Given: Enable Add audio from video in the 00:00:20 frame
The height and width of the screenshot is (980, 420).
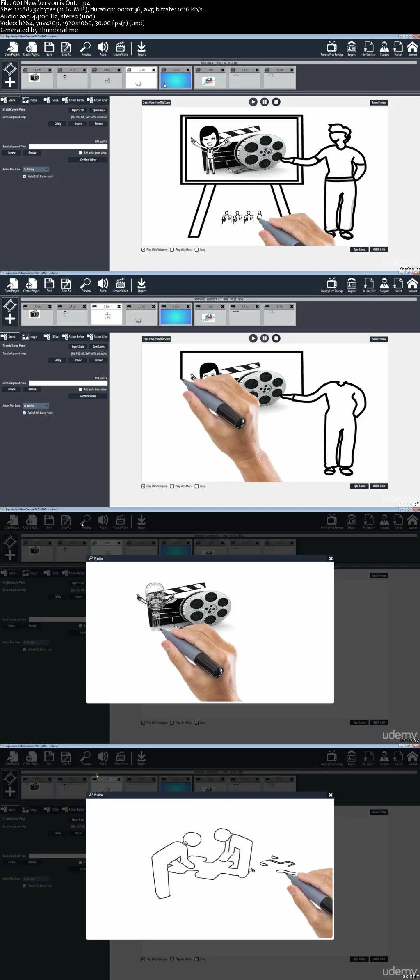Looking at the screenshot, I should (x=80, y=153).
